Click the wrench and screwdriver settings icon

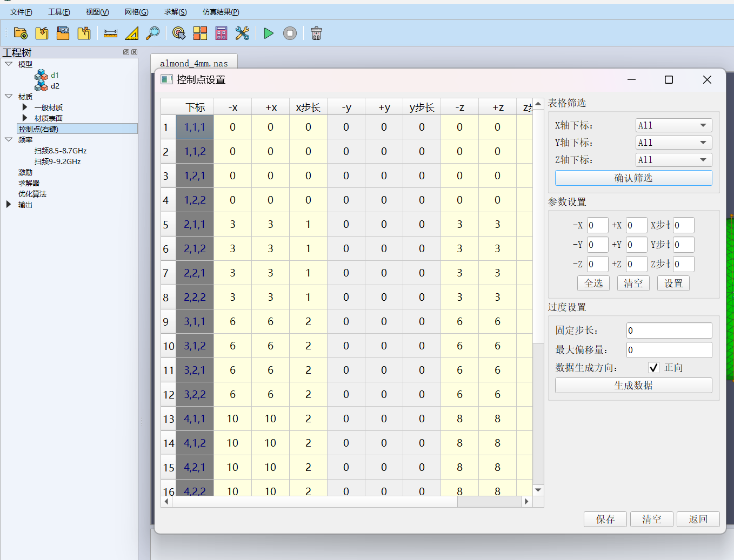[x=242, y=33]
